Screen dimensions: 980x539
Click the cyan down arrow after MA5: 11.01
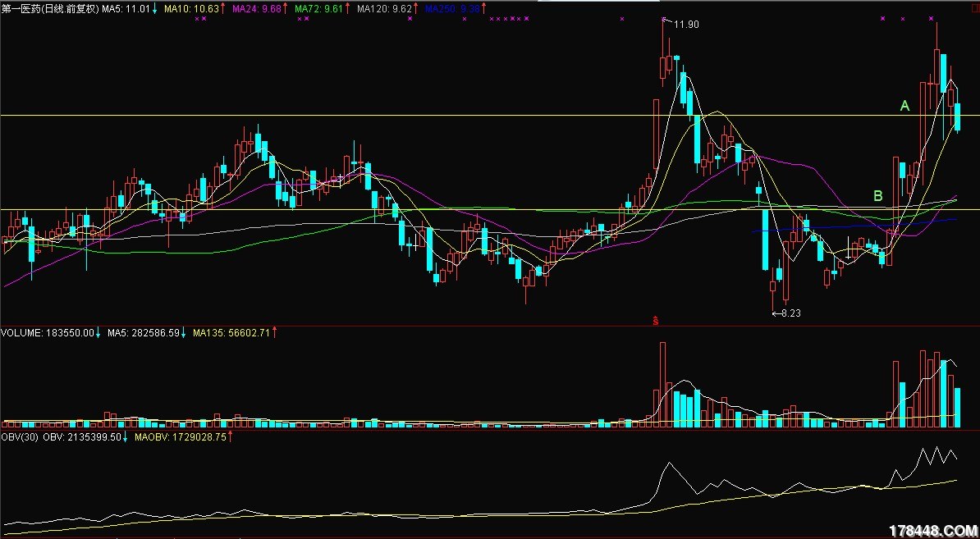tap(155, 8)
